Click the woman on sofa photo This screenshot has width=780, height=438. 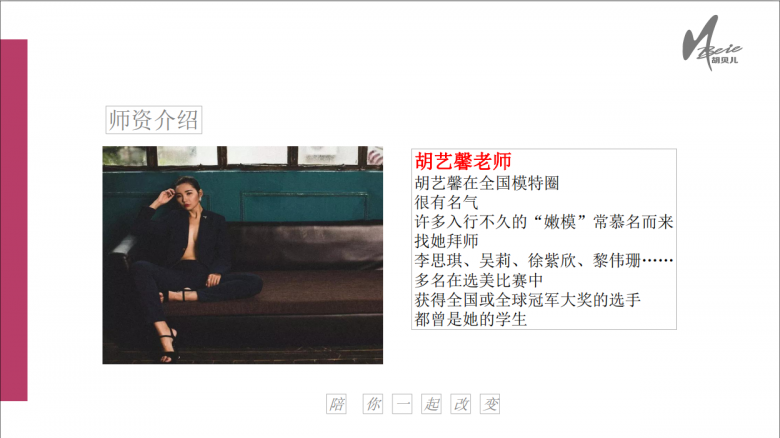click(243, 255)
